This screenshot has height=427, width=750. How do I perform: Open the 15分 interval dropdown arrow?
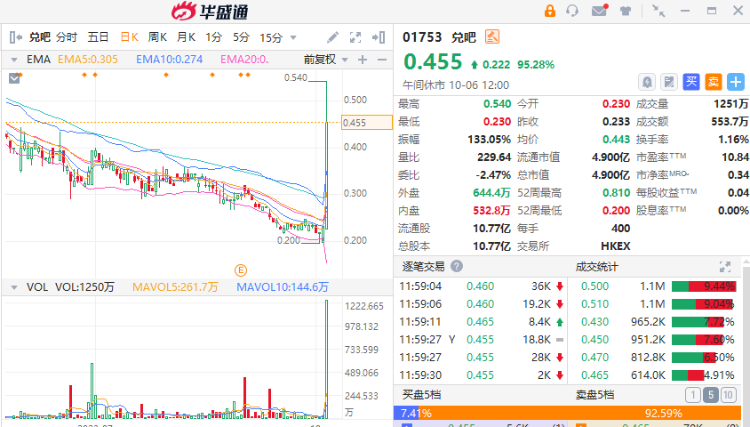coord(293,37)
